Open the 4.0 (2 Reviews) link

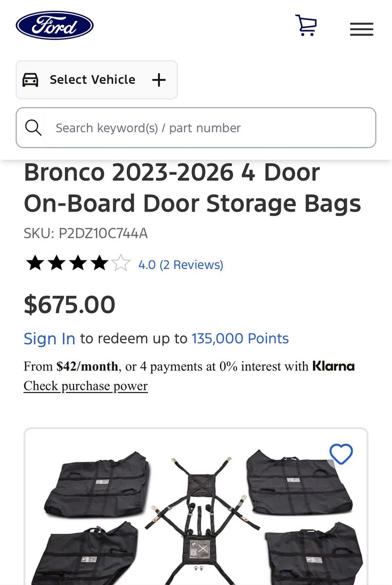click(180, 265)
